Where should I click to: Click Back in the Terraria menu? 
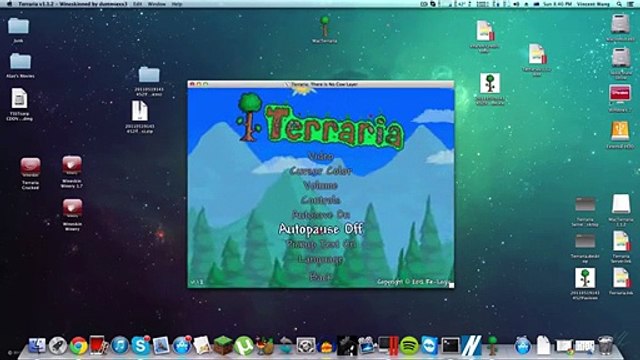point(321,276)
